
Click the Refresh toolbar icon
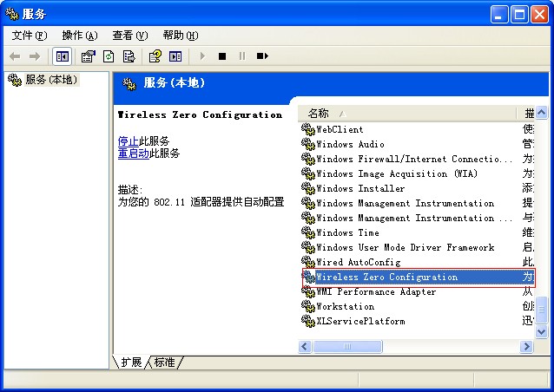tap(109, 56)
